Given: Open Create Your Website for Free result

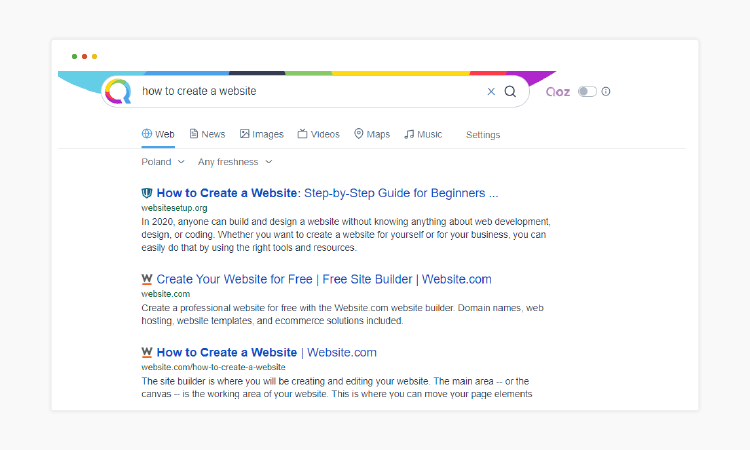Looking at the screenshot, I should click(x=324, y=279).
